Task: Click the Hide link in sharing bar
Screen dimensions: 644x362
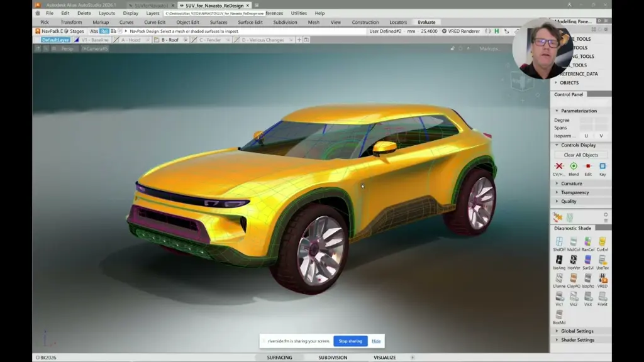Action: click(376, 341)
